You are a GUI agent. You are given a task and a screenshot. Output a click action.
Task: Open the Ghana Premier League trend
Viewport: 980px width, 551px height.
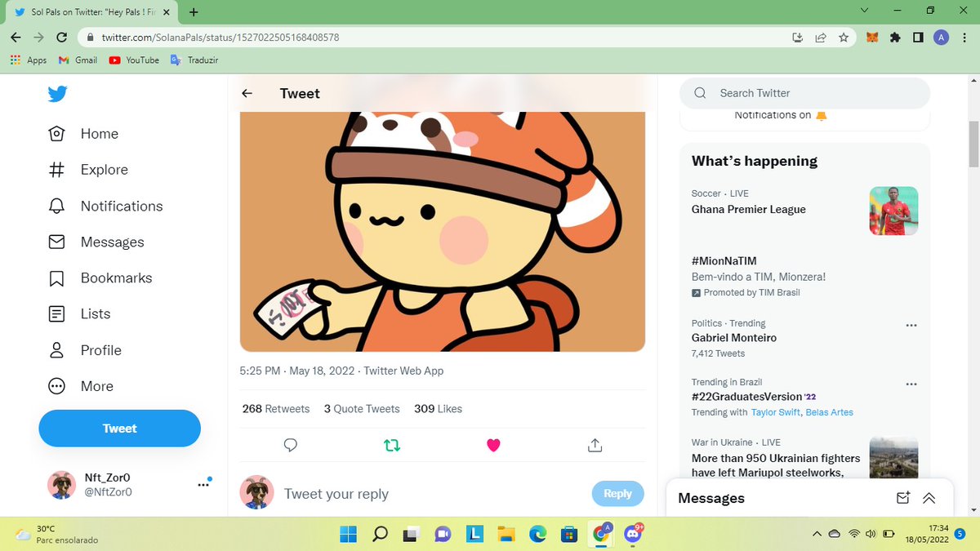[x=749, y=210]
